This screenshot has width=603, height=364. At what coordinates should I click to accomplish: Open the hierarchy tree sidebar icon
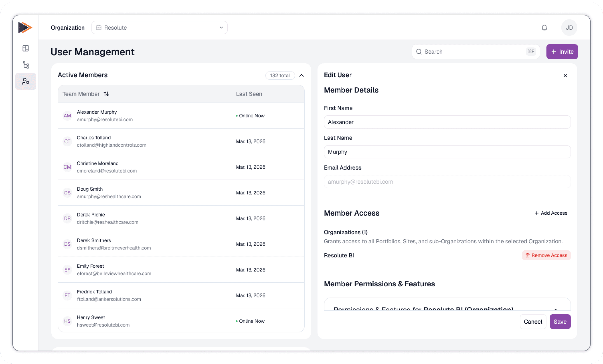(x=26, y=65)
